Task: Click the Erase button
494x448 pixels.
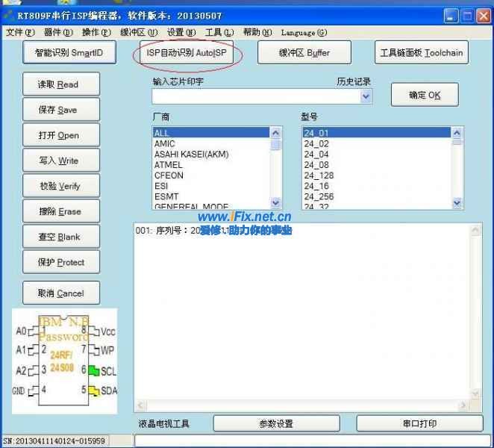Action: coord(60,211)
